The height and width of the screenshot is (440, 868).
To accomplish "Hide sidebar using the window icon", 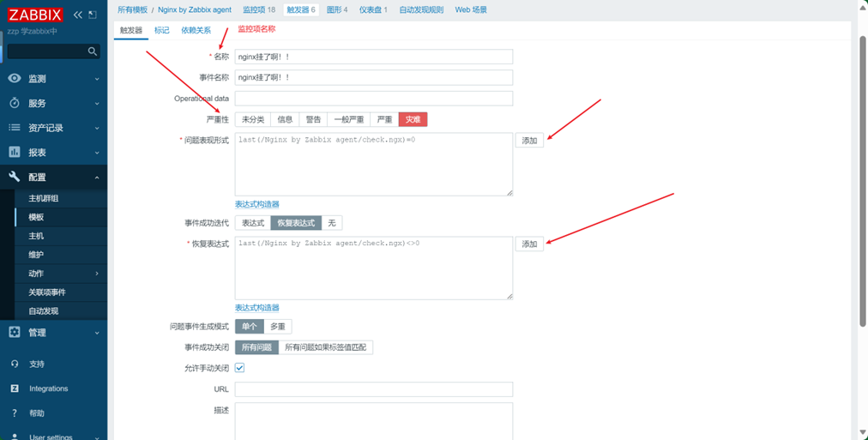I will click(x=93, y=15).
